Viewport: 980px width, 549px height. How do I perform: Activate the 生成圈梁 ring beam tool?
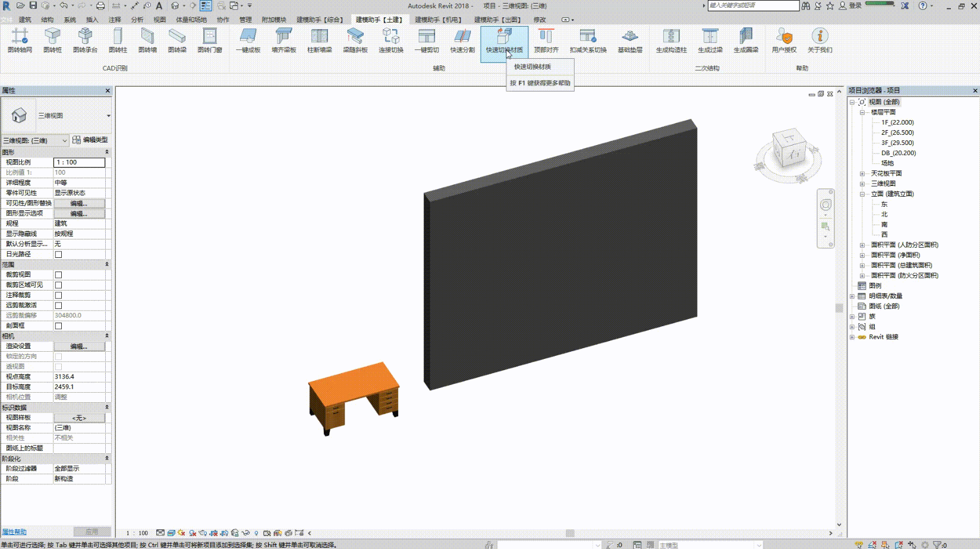tap(746, 40)
